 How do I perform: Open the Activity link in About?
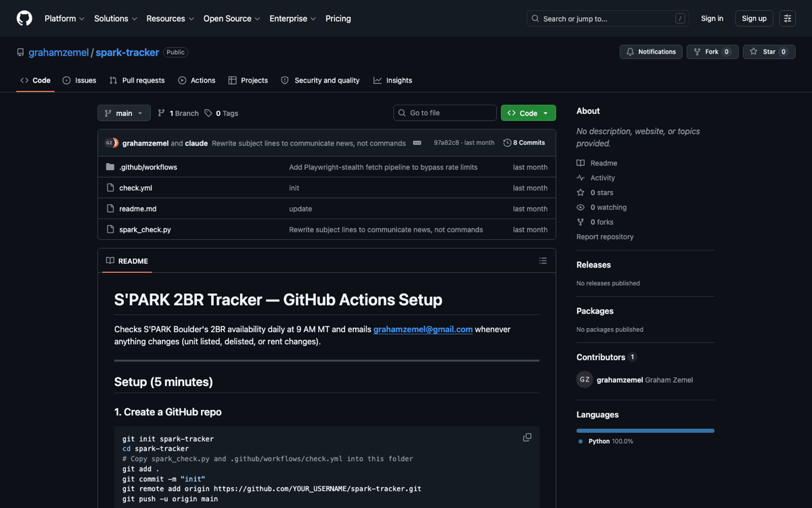point(596,178)
